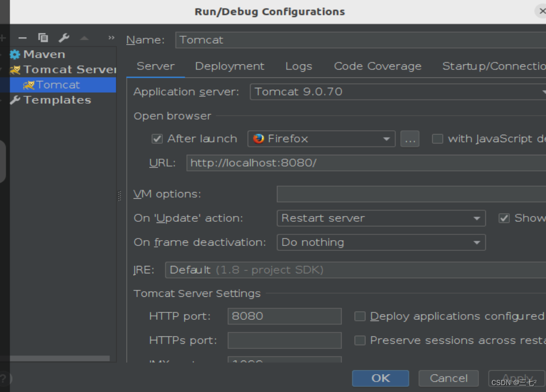The width and height of the screenshot is (546, 392).
Task: Select the Tomcat Server cat icon
Action: click(15, 70)
